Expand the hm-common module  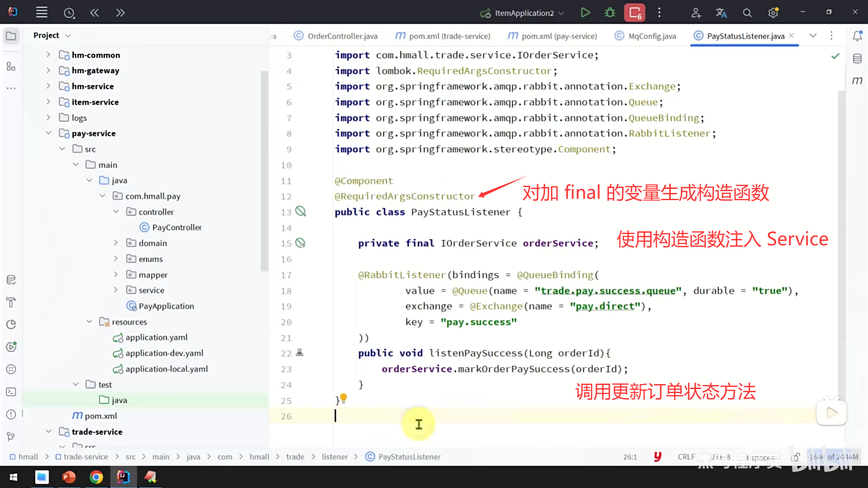[48, 55]
